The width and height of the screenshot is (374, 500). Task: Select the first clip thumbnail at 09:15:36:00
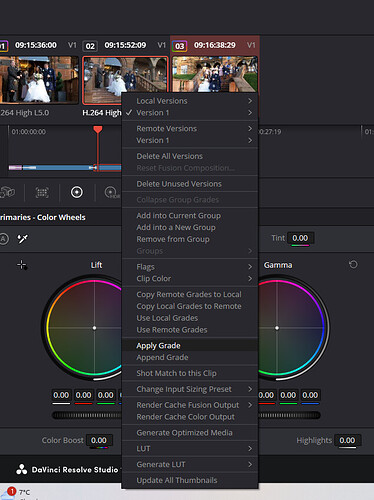click(39, 80)
